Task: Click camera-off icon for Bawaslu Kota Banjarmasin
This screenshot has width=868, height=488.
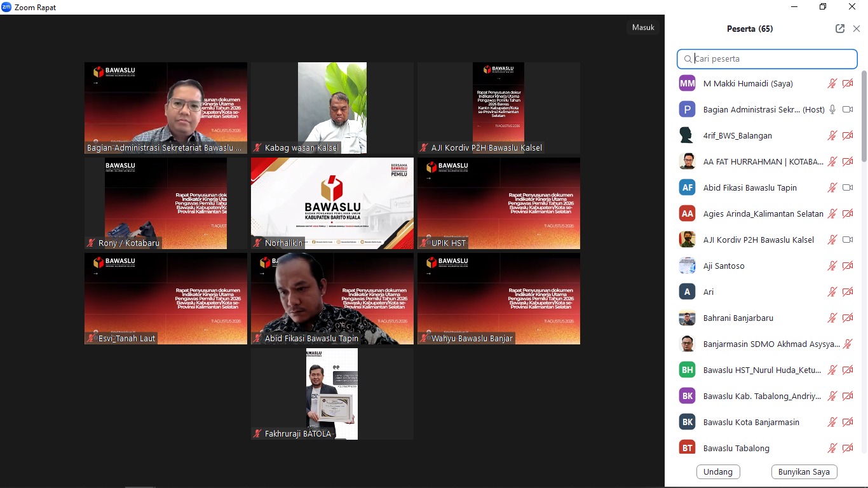Action: [x=848, y=422]
